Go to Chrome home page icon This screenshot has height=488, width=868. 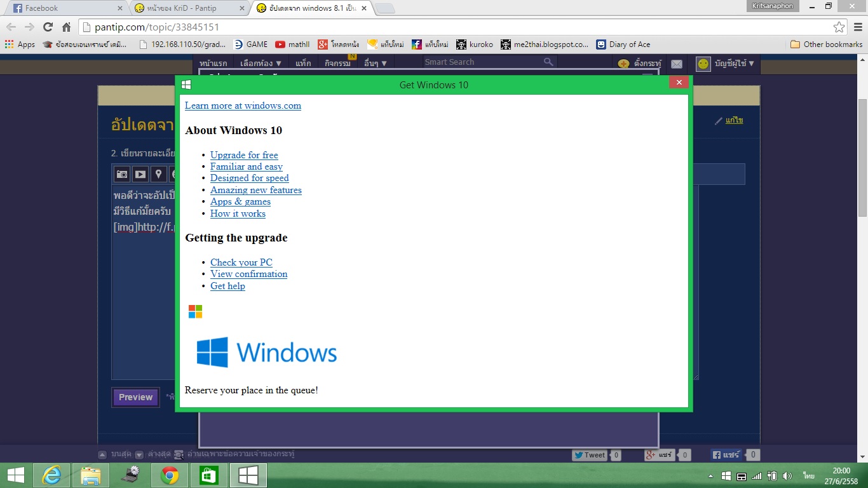tap(66, 27)
